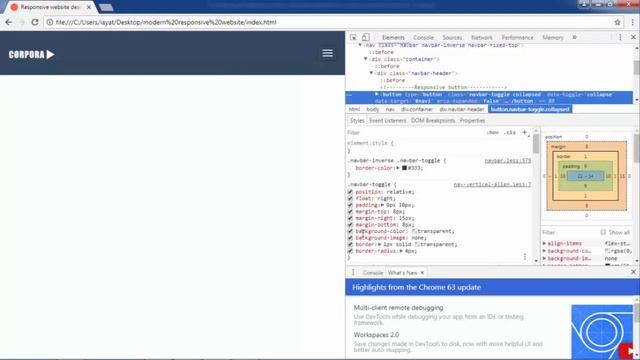The height and width of the screenshot is (360, 640).
Task: Disable the float: right declaration
Action: click(350, 198)
